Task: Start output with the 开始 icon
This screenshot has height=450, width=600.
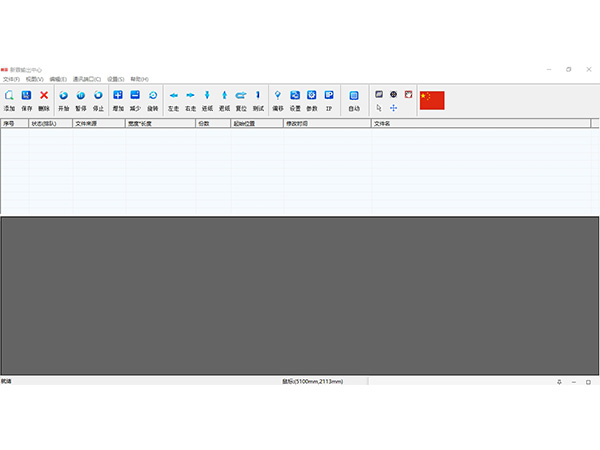Action: click(64, 98)
